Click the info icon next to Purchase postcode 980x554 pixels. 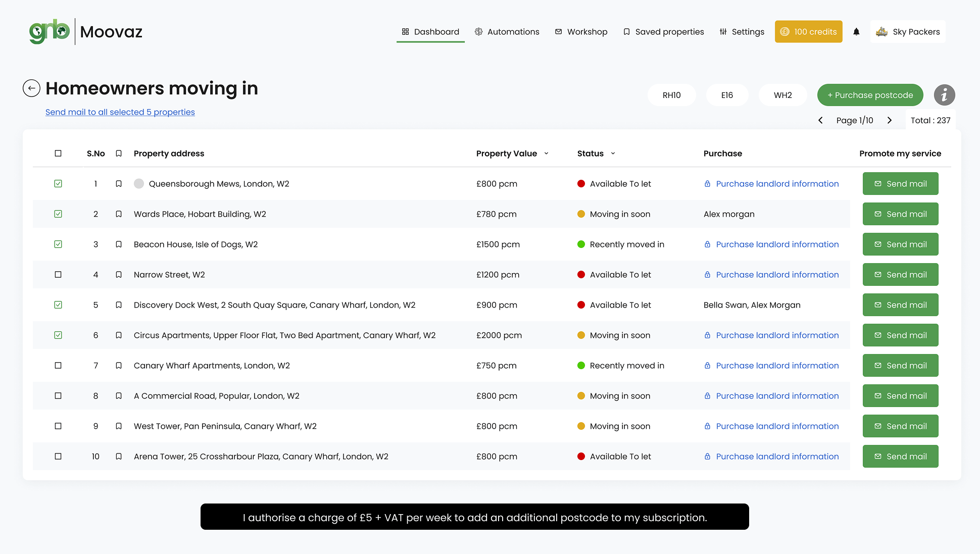tap(944, 95)
